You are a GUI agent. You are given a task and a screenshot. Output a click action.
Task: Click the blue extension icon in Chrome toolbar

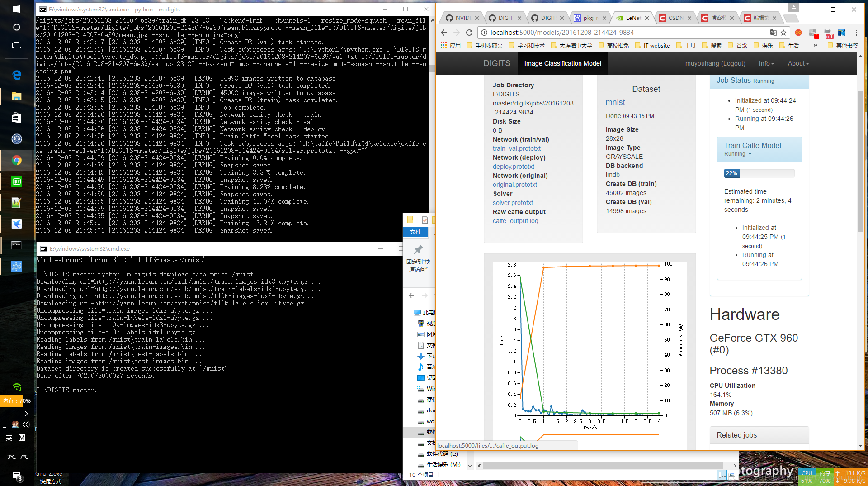click(842, 33)
